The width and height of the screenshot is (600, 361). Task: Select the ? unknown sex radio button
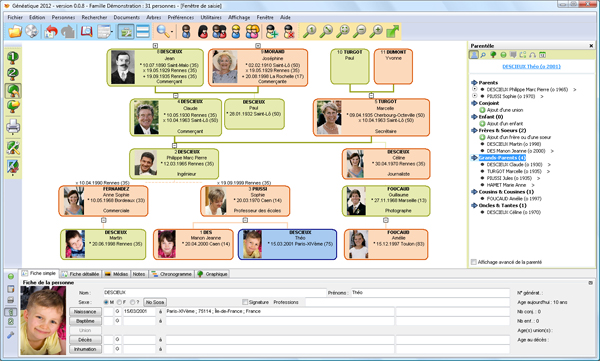[x=132, y=302]
